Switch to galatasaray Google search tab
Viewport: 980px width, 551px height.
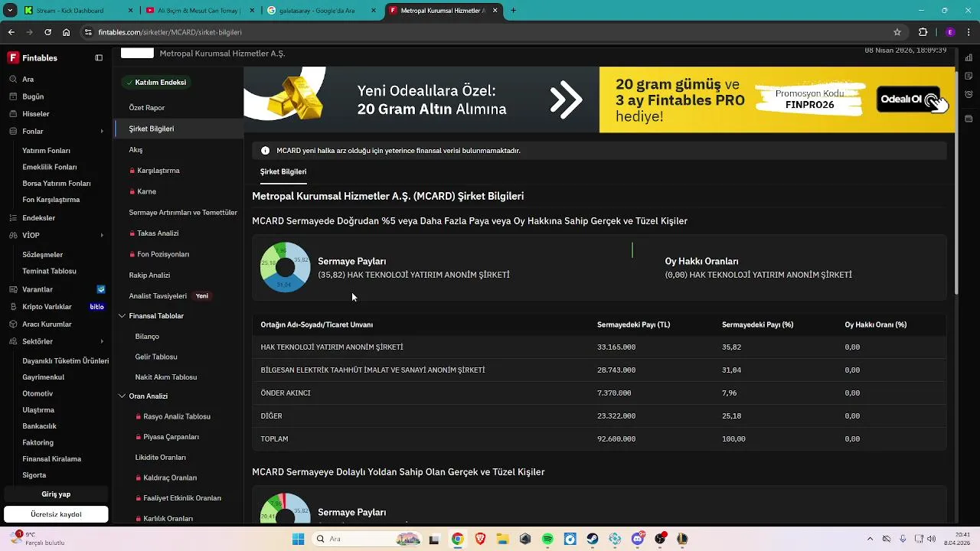tap(322, 11)
